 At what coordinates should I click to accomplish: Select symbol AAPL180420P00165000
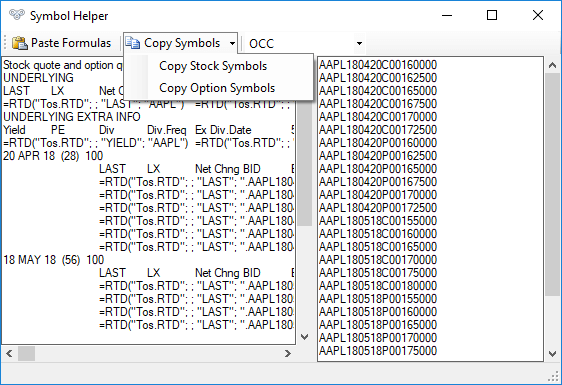tap(378, 169)
